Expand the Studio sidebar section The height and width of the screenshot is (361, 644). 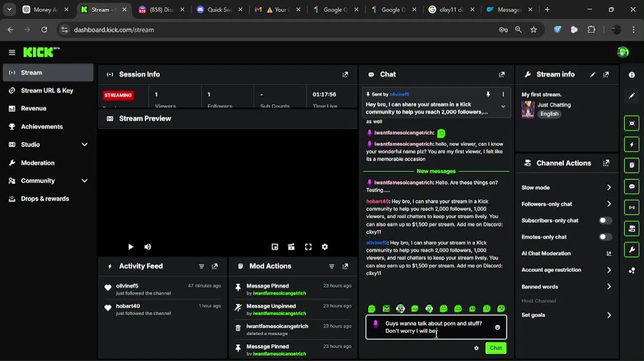[84, 144]
